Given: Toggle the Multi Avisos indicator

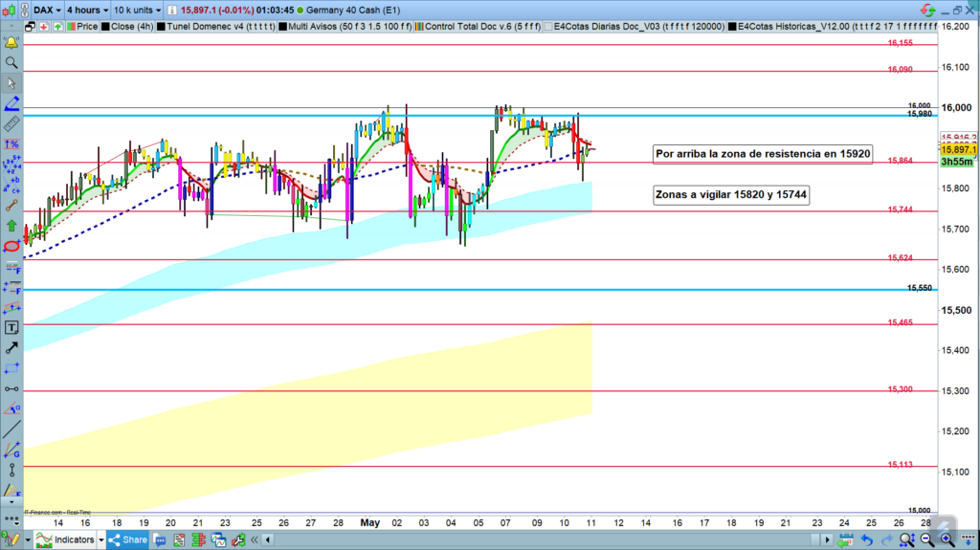Looking at the screenshot, I should coord(345,27).
